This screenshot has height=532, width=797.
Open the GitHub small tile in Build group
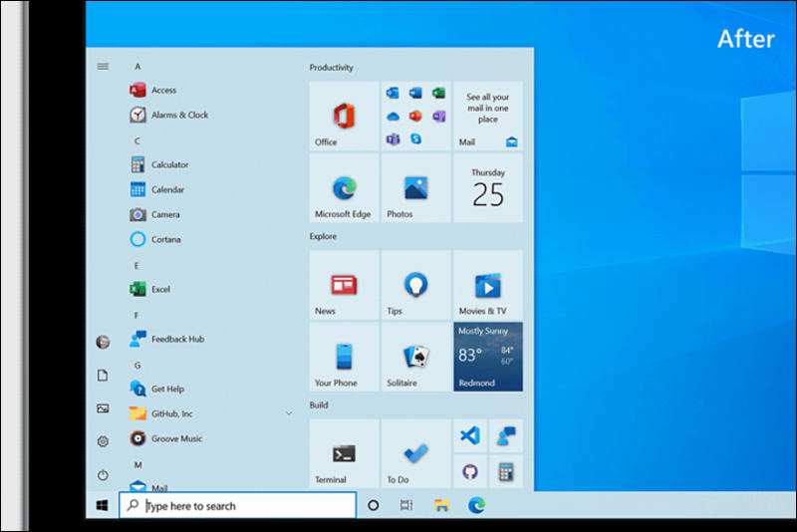coord(470,472)
